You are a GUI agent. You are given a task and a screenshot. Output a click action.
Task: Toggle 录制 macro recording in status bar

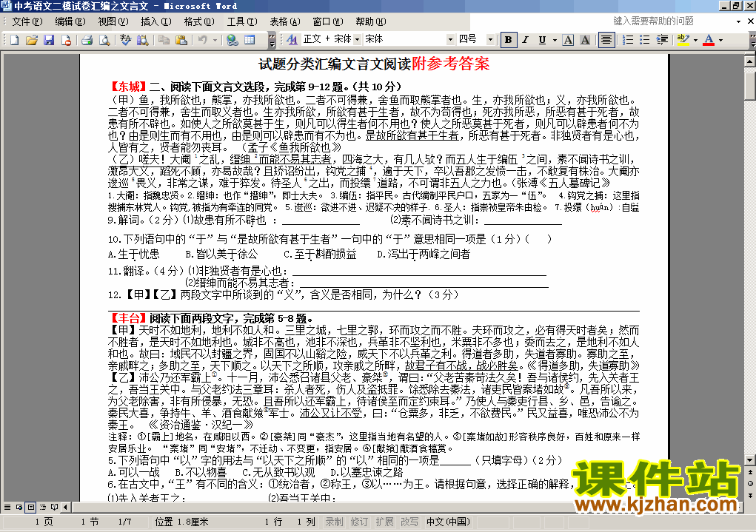pos(334,522)
